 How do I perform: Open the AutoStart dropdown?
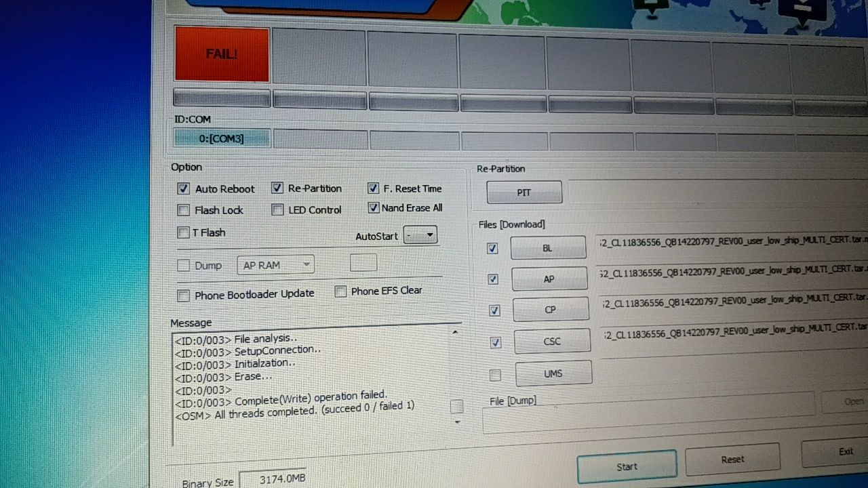coord(420,235)
